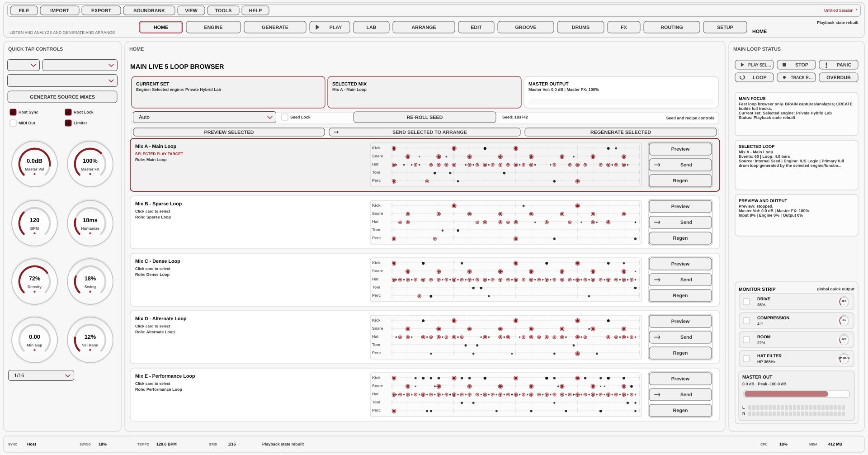This screenshot has height=455, width=868.
Task: Switch to the DRUMS tab
Action: coord(580,27)
